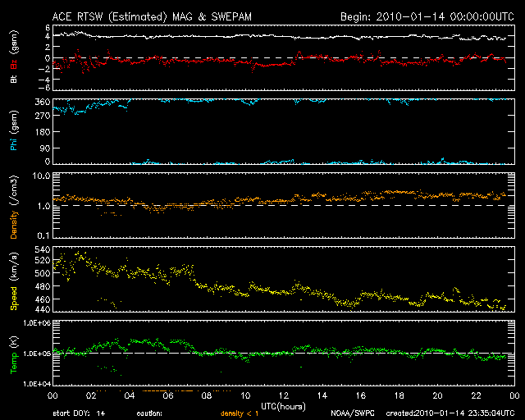Click the NOAA/SWPC credit text

352,413
